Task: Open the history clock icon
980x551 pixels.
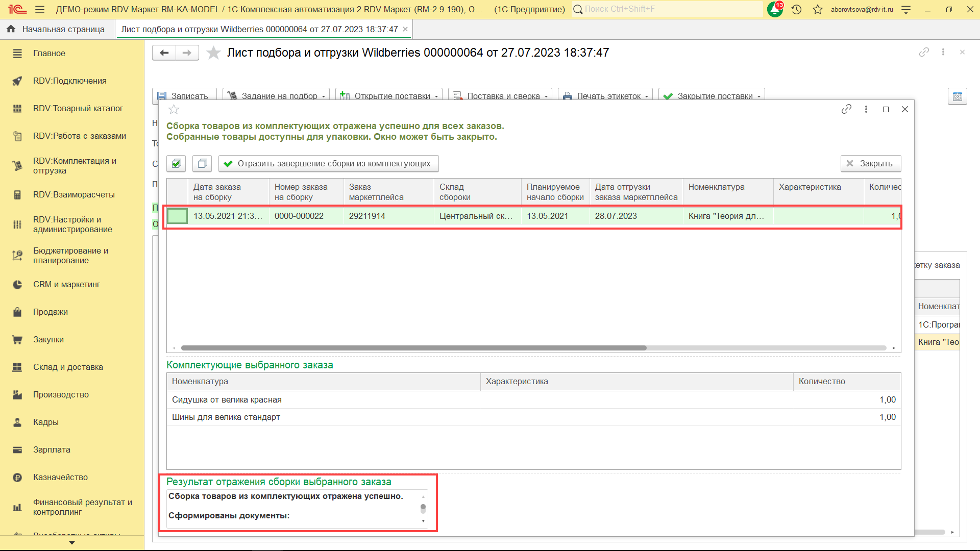Action: [796, 9]
